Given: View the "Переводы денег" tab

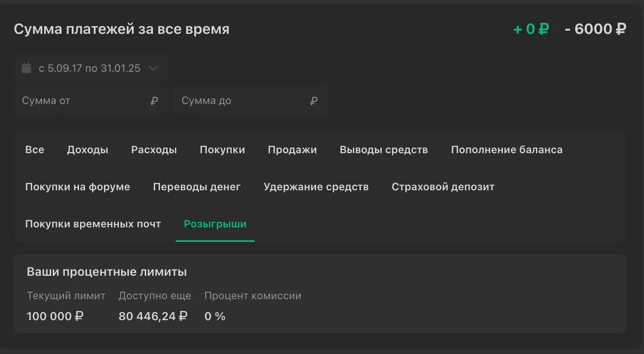Looking at the screenshot, I should coord(197,187).
